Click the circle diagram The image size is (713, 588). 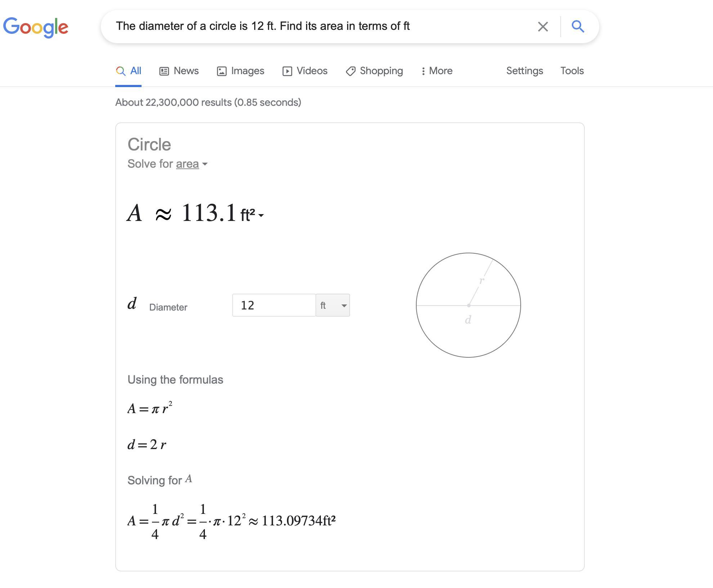click(x=468, y=305)
